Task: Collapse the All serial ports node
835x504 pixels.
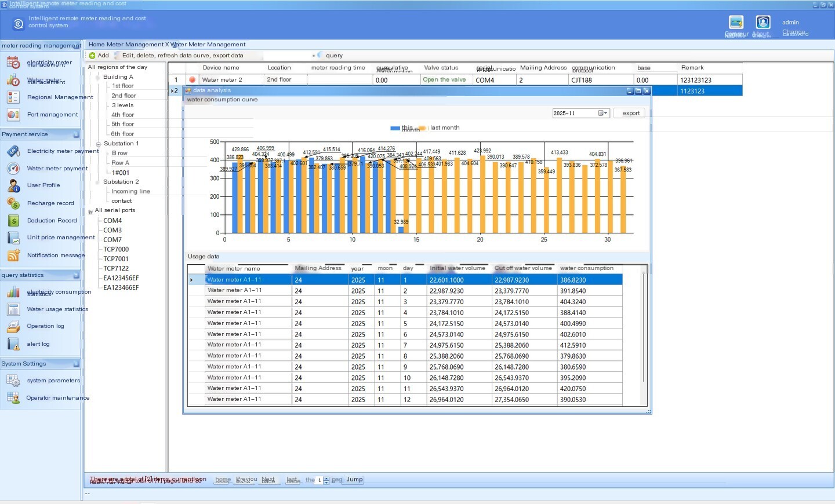Action: [90, 211]
